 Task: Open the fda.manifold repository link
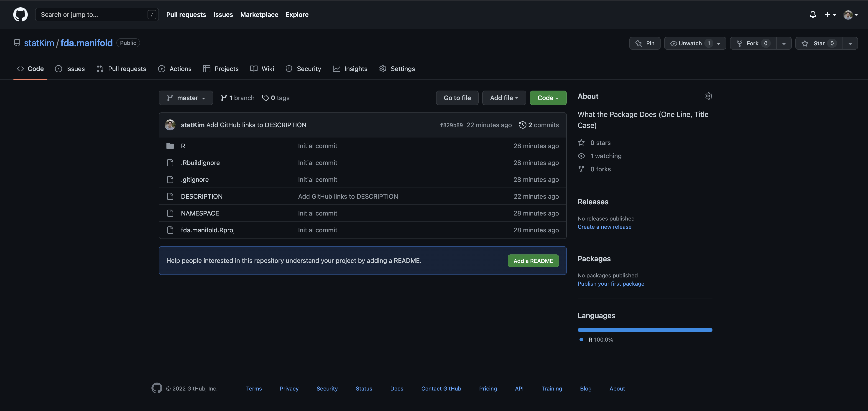pos(87,43)
